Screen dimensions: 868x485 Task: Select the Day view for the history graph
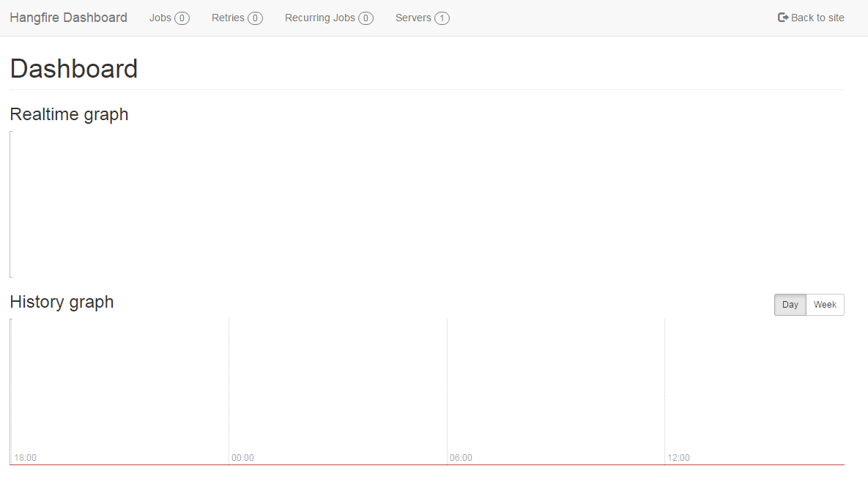pos(790,304)
